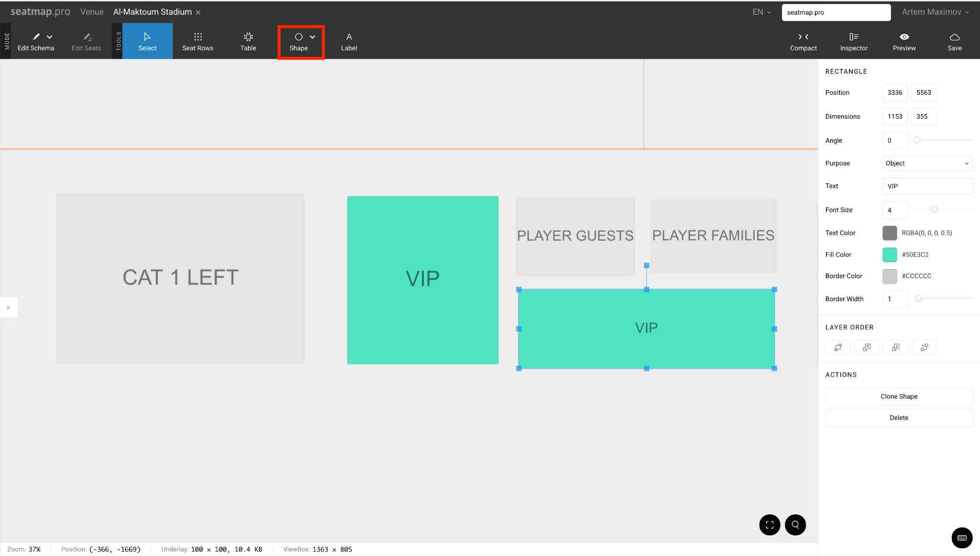Click the Clone Shape button

(x=899, y=397)
